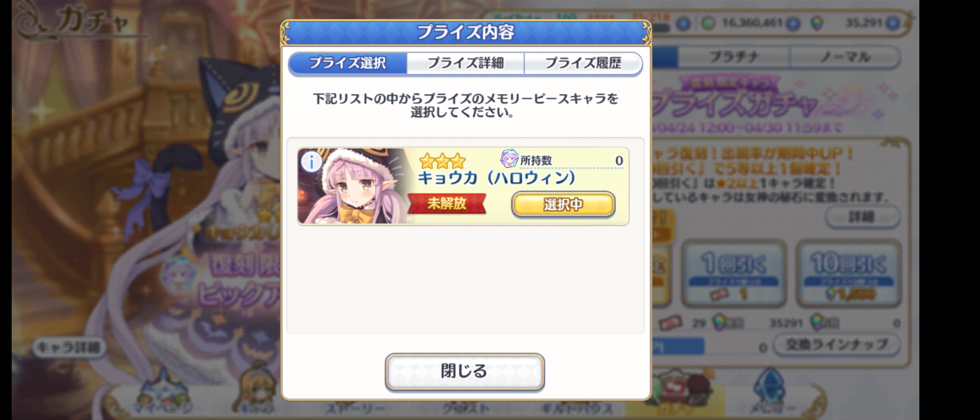Click the 未解放 locked ribbon badge
980x420 pixels.
446,204
